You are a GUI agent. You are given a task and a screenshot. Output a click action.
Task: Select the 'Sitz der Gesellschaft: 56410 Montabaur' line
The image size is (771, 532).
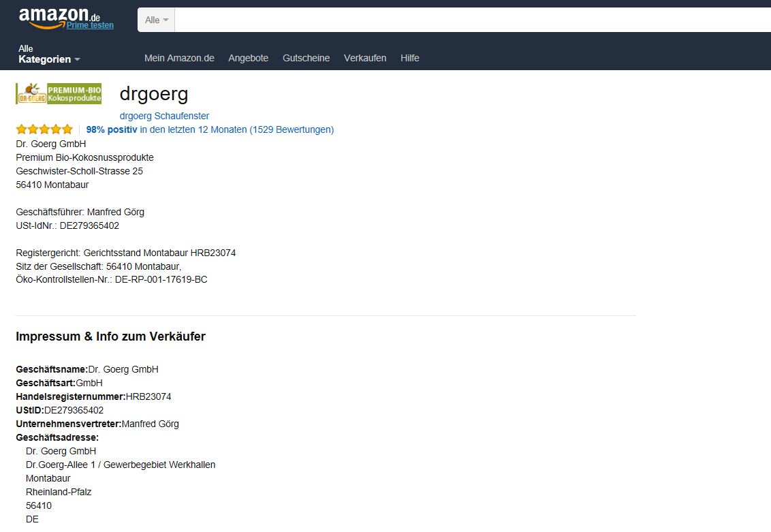coord(98,266)
